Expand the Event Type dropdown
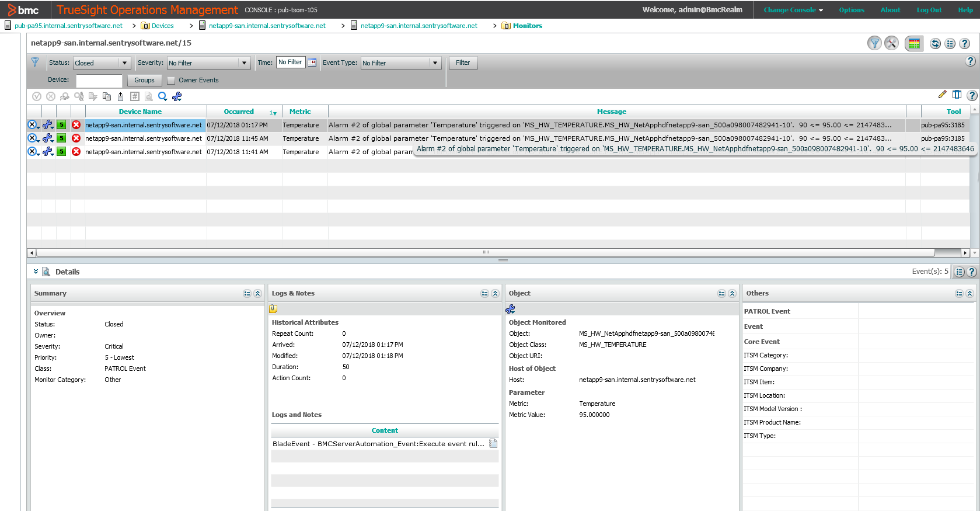 [435, 63]
